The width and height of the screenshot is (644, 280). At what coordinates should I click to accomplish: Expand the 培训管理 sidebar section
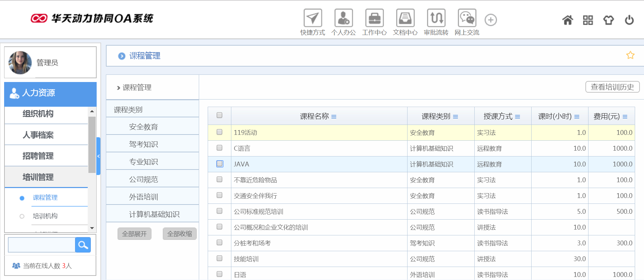click(38, 177)
